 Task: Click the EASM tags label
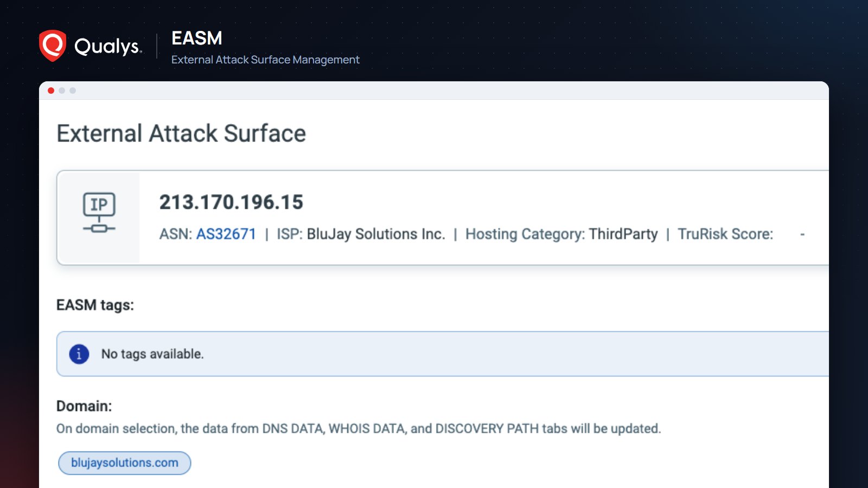pos(95,305)
